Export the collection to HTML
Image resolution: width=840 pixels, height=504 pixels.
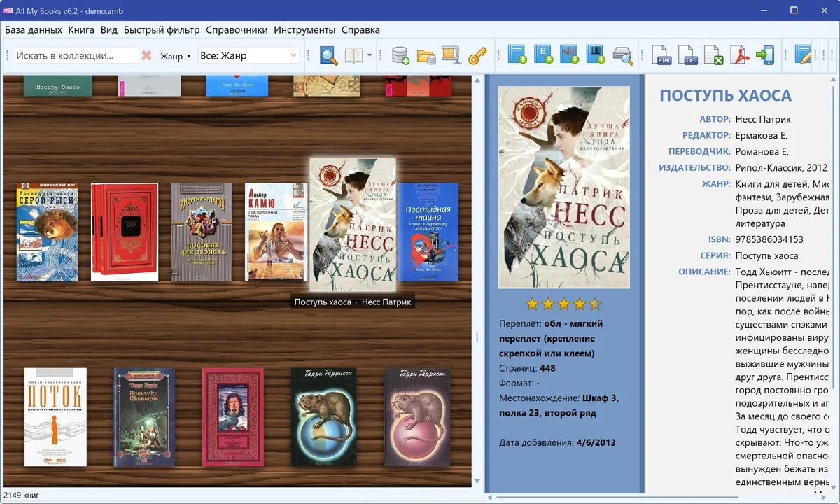coord(662,56)
